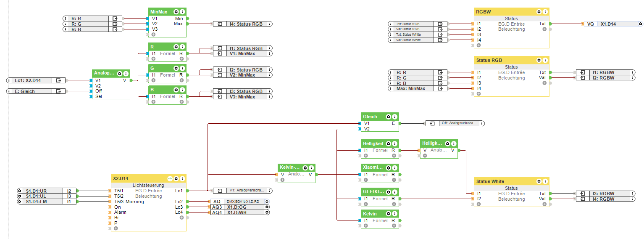Click jump arrow icon on E: Gleich reference

59,91
